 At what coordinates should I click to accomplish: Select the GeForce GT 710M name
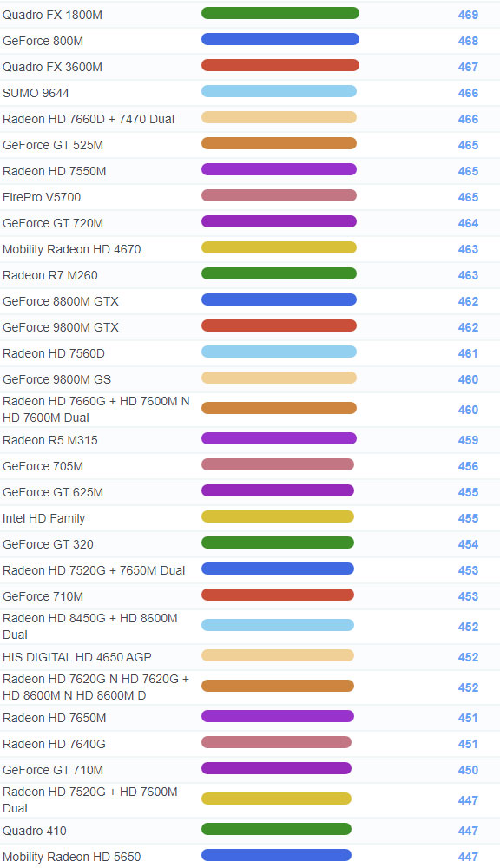53,770
